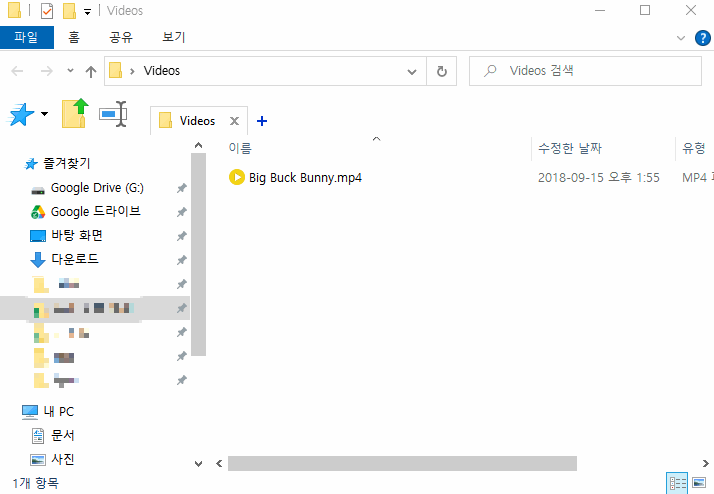Click the address bar Videos path
The image size is (714, 494).
162,71
